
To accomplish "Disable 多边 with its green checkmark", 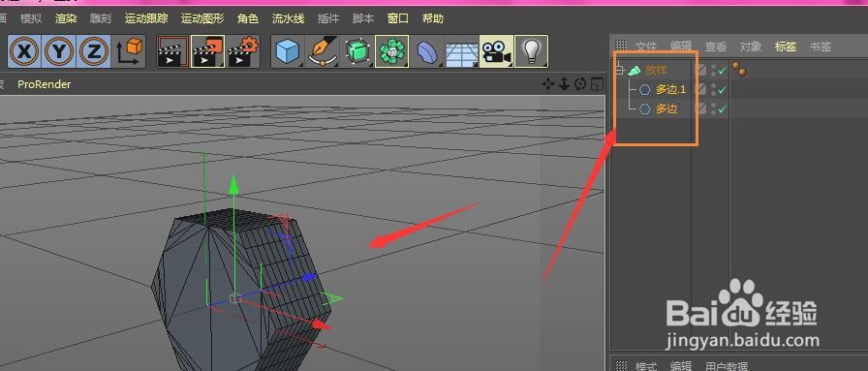I will click(722, 109).
